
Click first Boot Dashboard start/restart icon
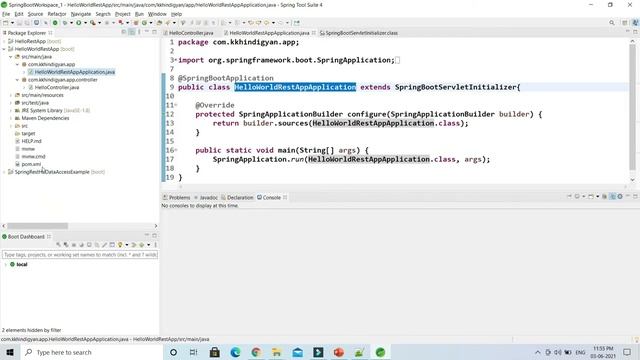(x=58, y=245)
